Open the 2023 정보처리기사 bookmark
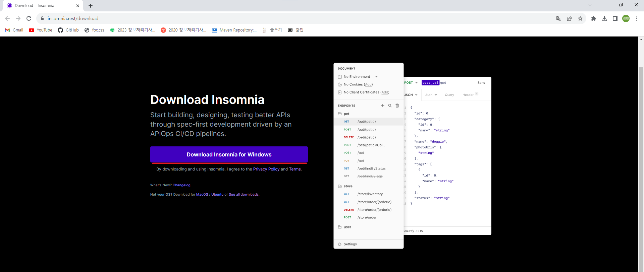The image size is (644, 272). point(132,30)
